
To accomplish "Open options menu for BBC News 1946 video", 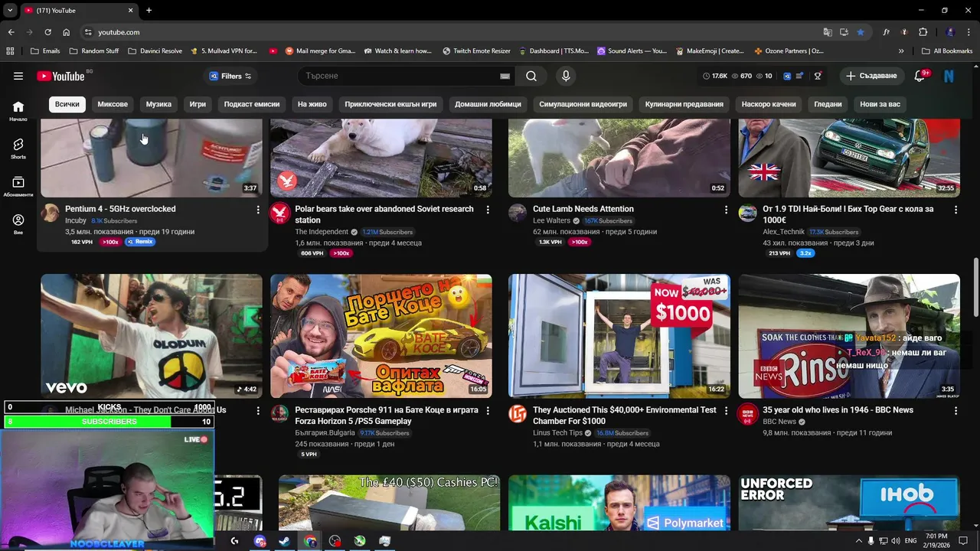I will [955, 411].
